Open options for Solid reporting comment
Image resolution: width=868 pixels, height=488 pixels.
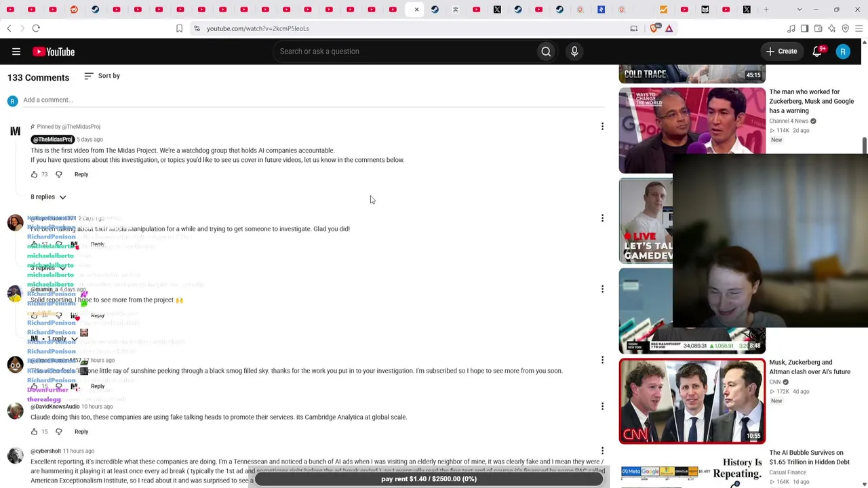(602, 289)
